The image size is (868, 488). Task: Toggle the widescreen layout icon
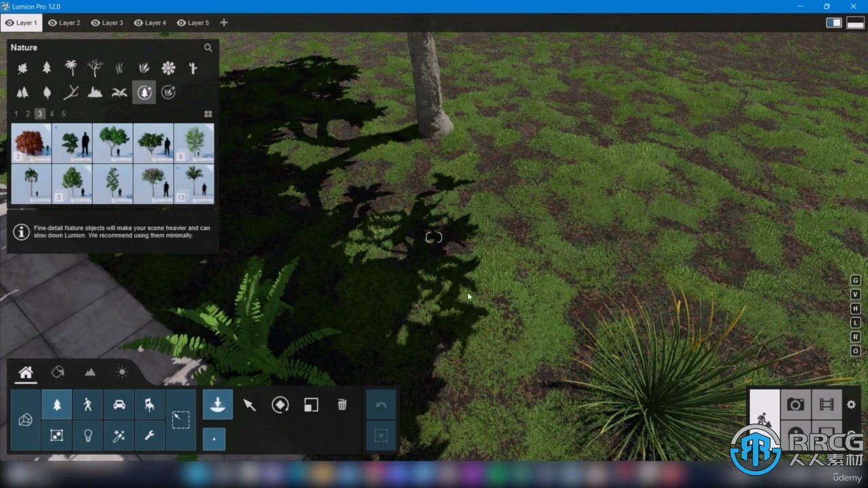855,23
